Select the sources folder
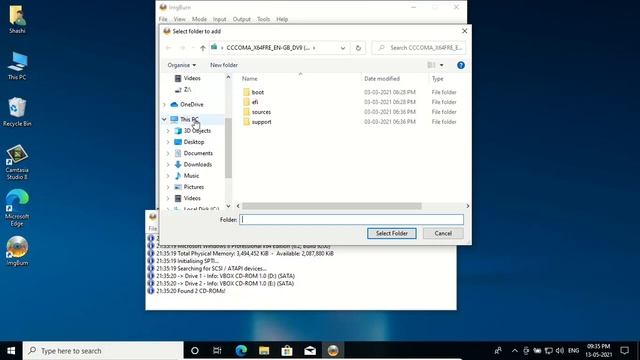640x360 pixels. (x=261, y=112)
